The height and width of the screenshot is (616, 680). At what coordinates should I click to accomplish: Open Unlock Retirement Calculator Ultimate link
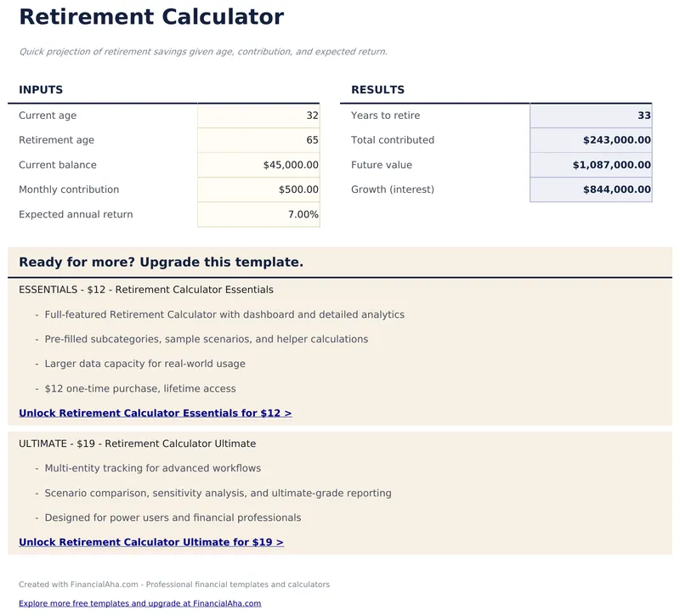tap(150, 542)
